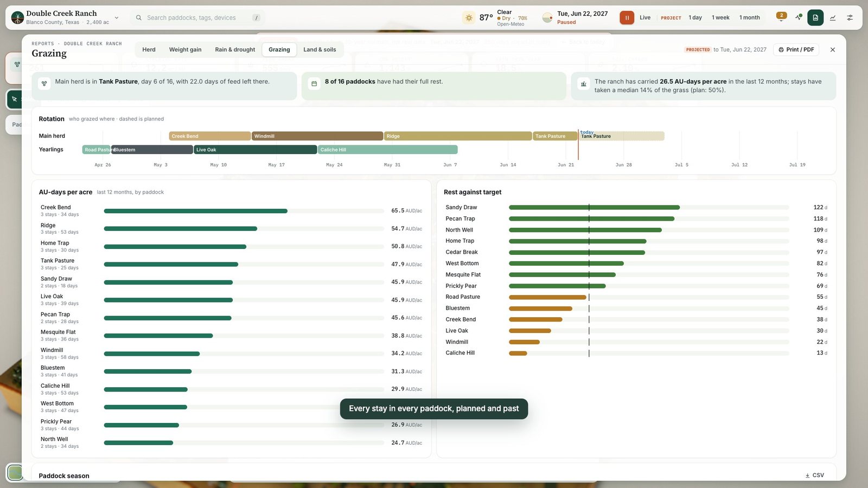Viewport: 868px width, 488px height.
Task: Switch to the Herd tab
Action: pos(149,49)
